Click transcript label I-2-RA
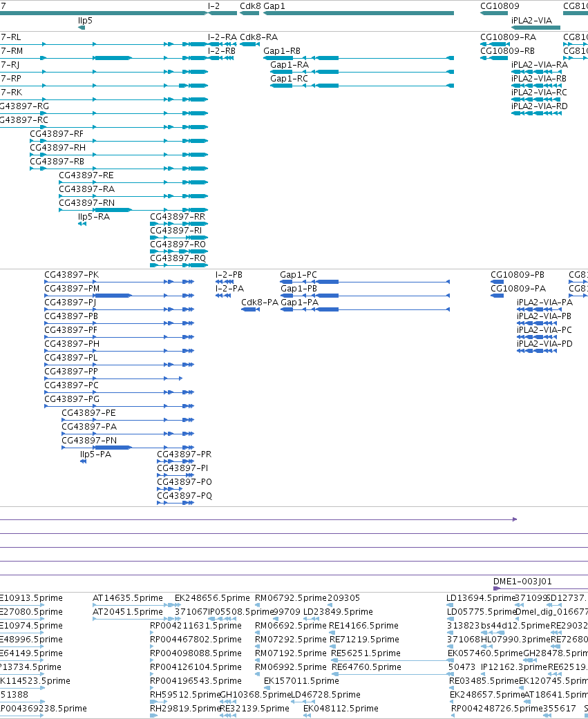 [222, 37]
